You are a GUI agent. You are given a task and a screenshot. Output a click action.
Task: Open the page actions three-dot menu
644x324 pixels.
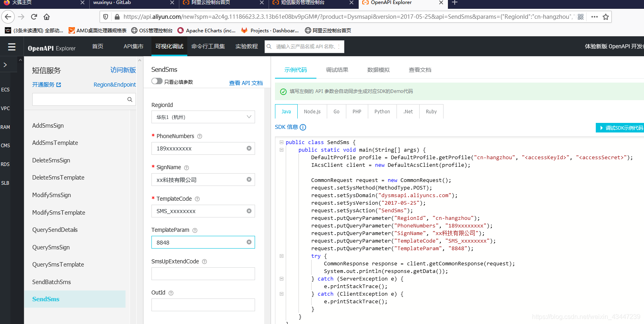tap(595, 17)
